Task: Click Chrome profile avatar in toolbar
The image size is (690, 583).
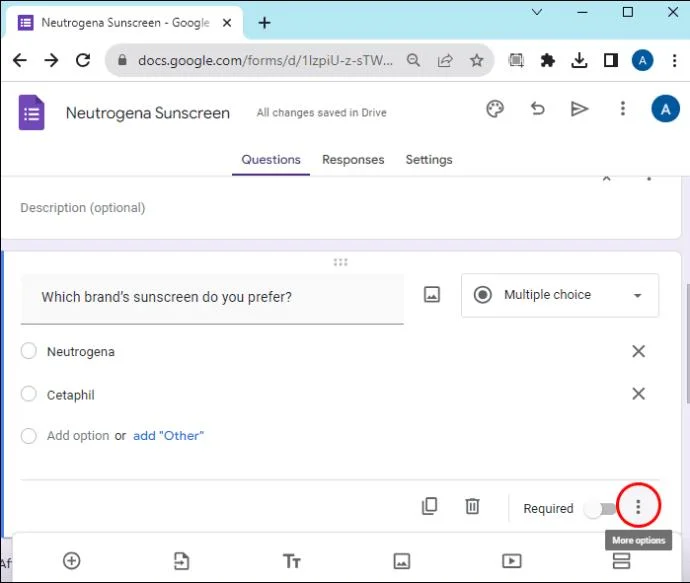Action: tap(642, 60)
